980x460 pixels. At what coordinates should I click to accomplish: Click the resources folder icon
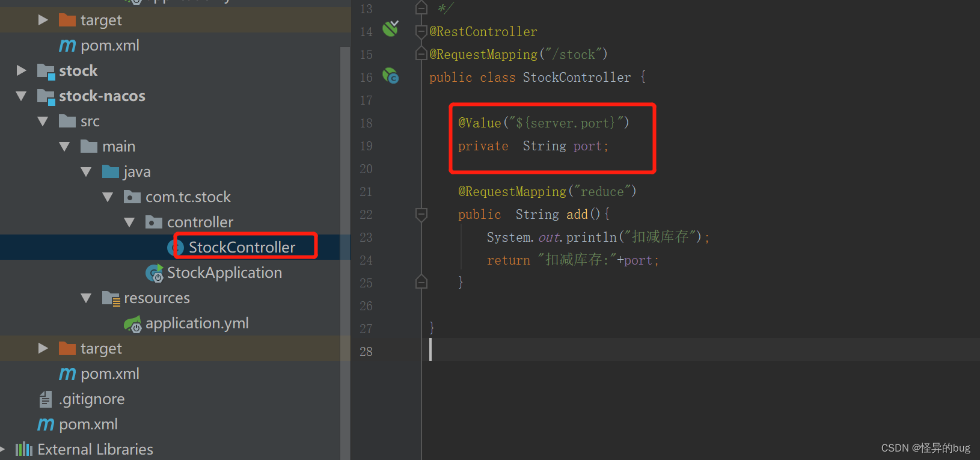click(111, 298)
